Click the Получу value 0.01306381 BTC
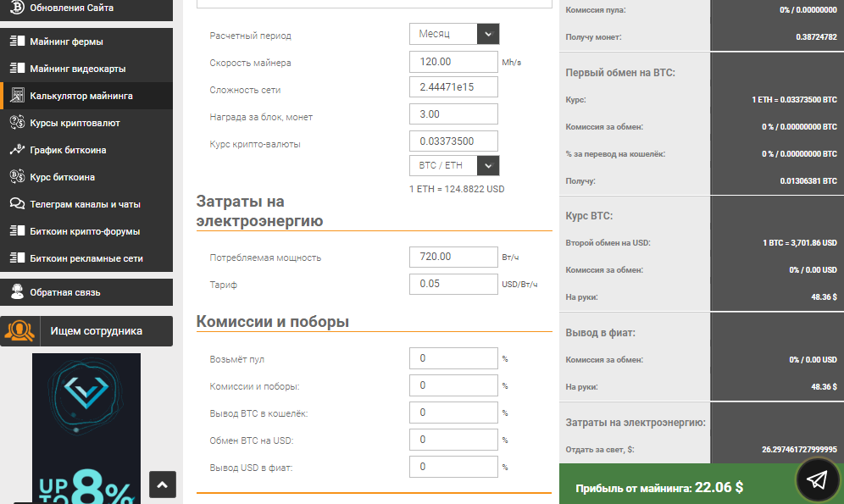The image size is (844, 504). coord(808,181)
